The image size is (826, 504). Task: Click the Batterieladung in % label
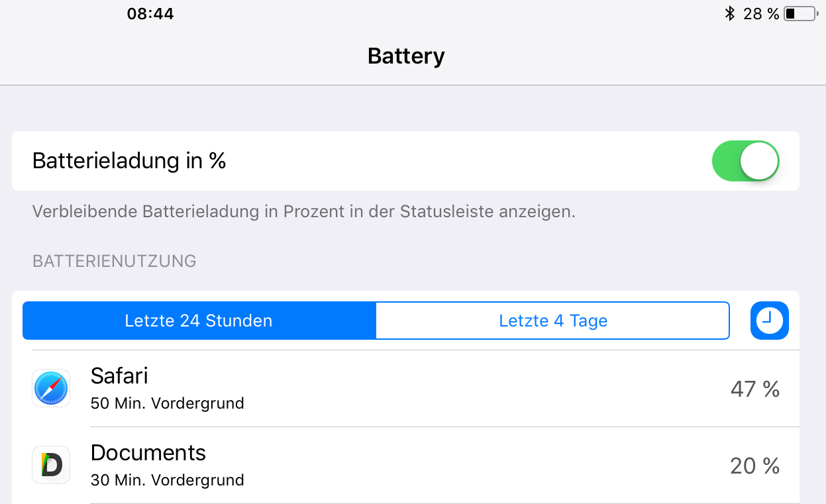pyautogui.click(x=129, y=161)
